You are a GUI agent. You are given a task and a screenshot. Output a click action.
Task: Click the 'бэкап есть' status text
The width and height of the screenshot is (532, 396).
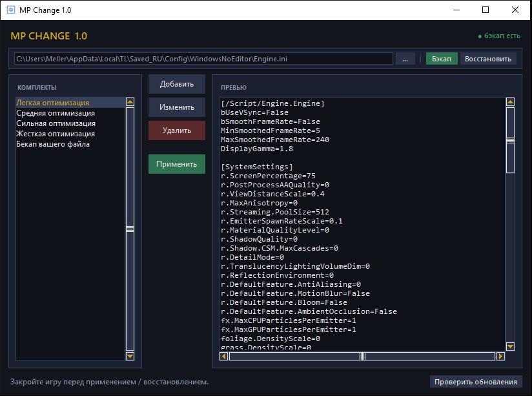click(x=502, y=36)
